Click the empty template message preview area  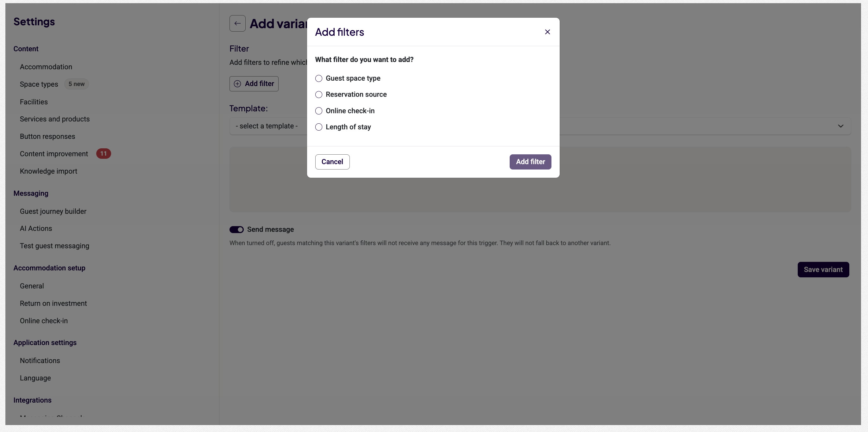click(x=540, y=179)
